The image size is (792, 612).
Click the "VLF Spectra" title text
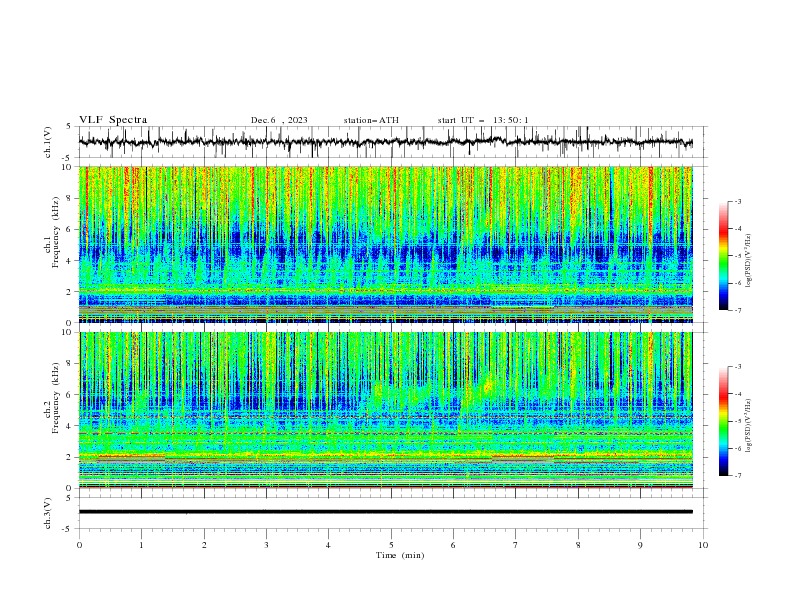pos(113,120)
